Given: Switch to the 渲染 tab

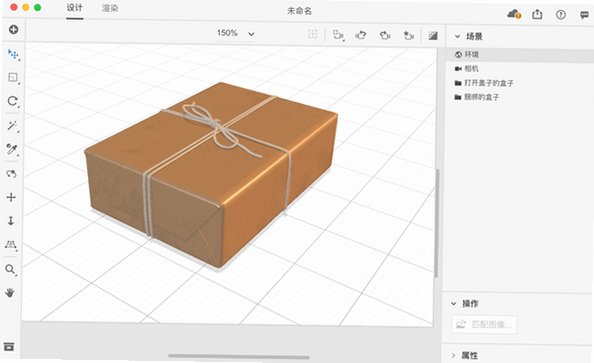Looking at the screenshot, I should pyautogui.click(x=110, y=8).
